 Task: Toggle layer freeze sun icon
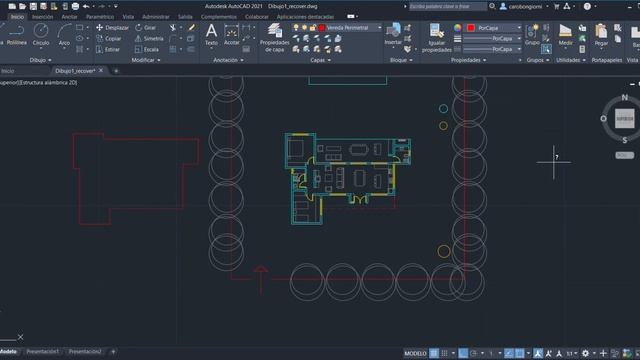tap(304, 28)
